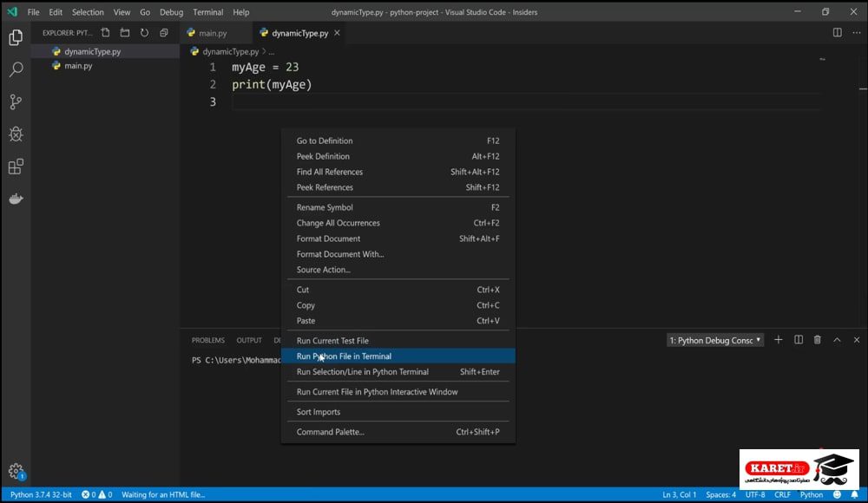Open the View menu
The width and height of the screenshot is (868, 503).
[122, 12]
